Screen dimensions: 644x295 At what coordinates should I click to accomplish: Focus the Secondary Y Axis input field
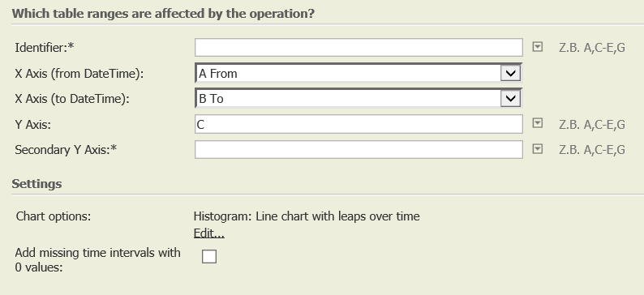coord(358,149)
